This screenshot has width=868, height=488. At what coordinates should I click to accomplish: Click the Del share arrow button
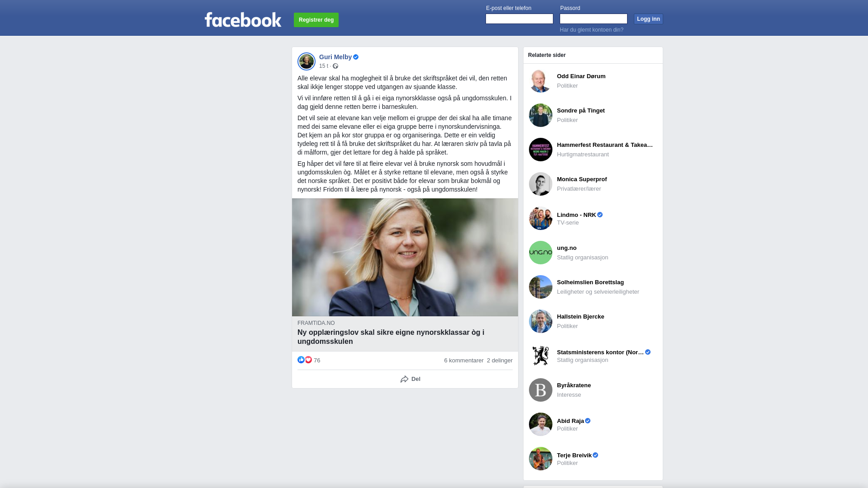point(410,379)
